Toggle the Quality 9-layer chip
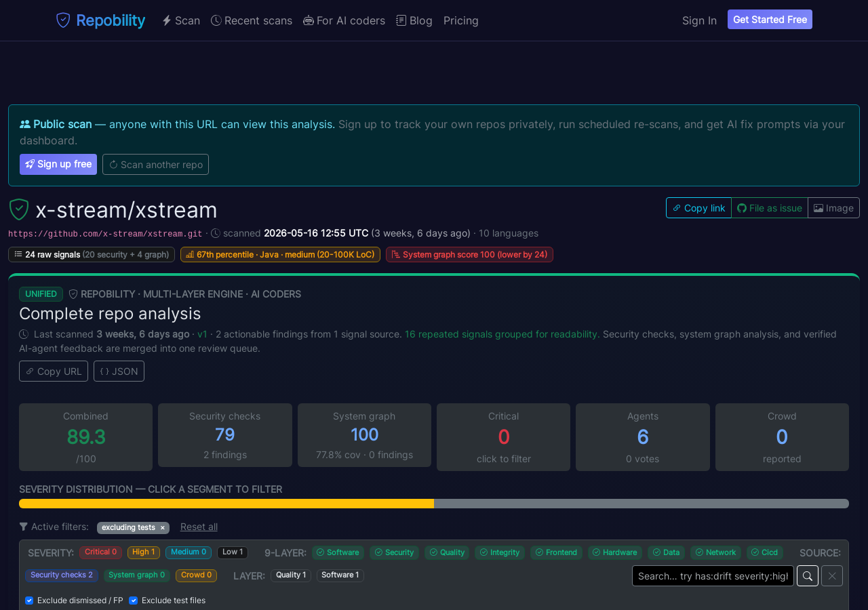Viewport: 868px width, 610px height. [x=447, y=552]
